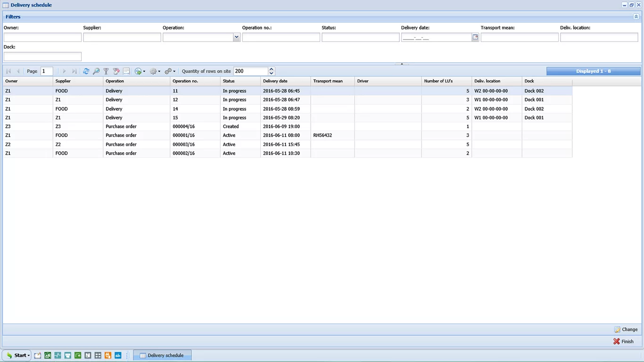Sort by the Owner column header
This screenshot has width=644, height=362.
coord(28,81)
